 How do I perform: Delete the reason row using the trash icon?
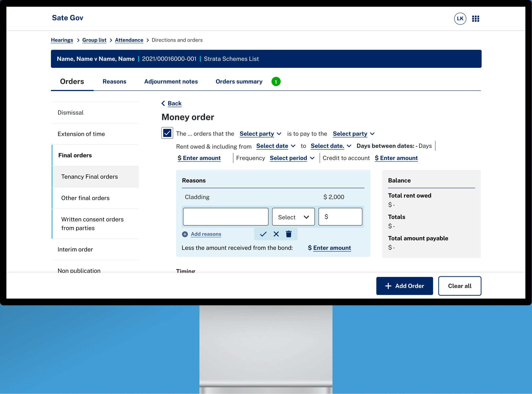tap(289, 234)
